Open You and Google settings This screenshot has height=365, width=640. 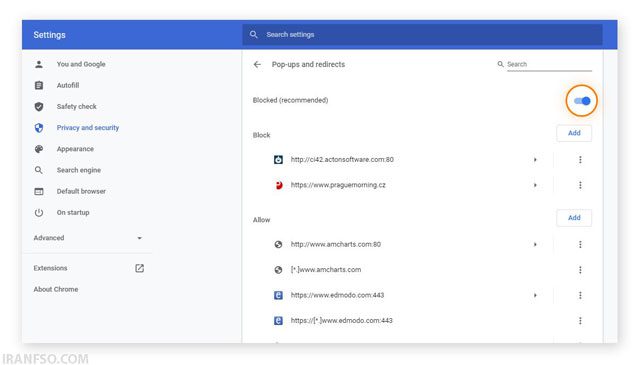tap(81, 64)
